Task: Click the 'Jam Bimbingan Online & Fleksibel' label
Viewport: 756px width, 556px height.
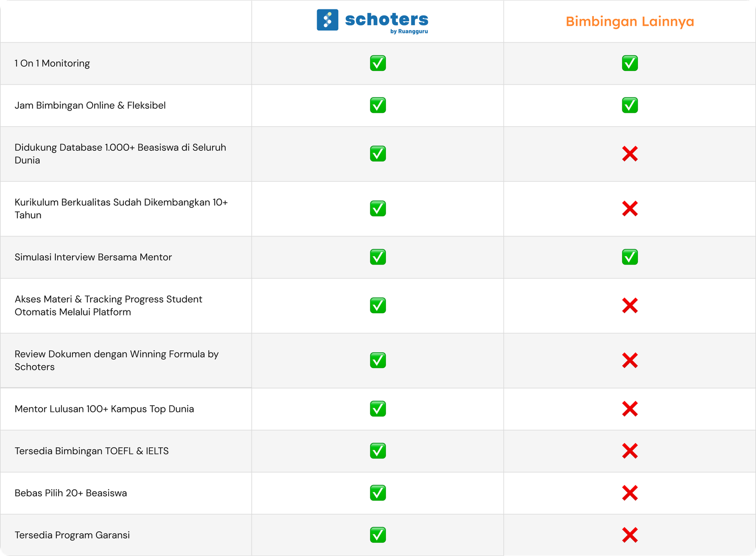Action: 90,105
